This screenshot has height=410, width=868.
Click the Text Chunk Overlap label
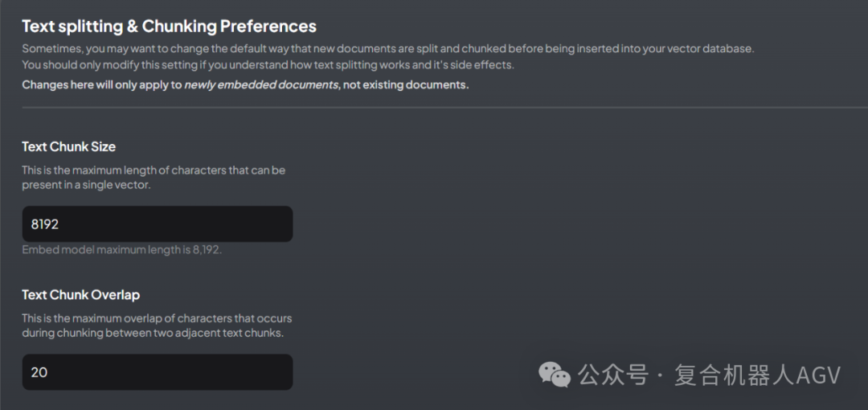[x=80, y=294]
